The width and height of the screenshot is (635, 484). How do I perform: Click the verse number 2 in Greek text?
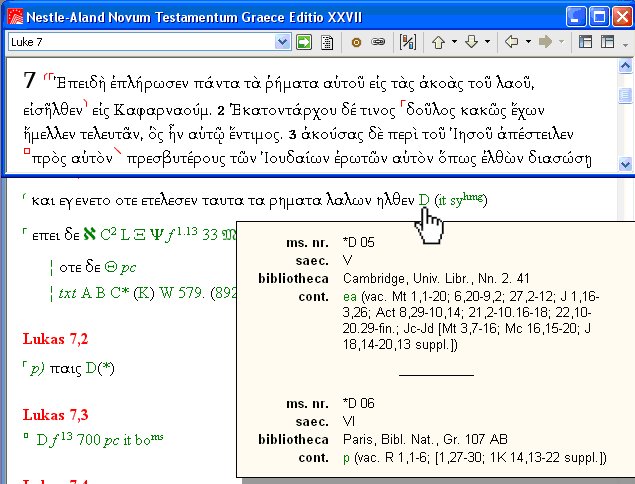tap(221, 111)
